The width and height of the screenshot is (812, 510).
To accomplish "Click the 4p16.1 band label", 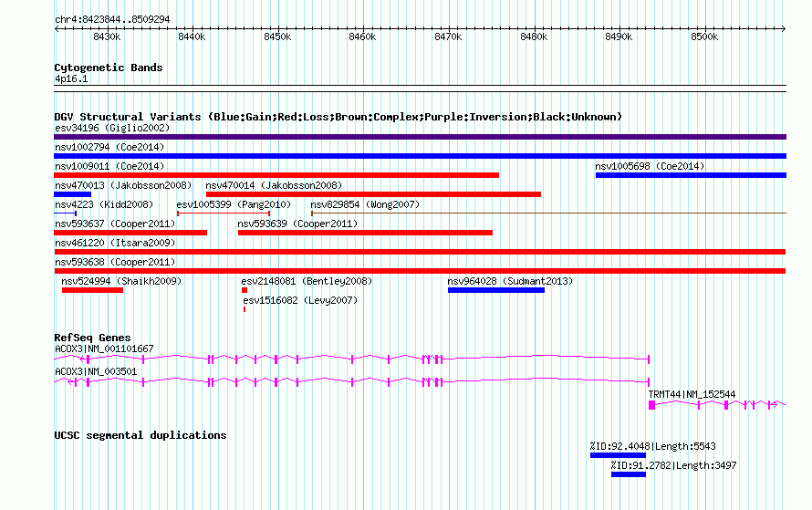I will [71, 79].
